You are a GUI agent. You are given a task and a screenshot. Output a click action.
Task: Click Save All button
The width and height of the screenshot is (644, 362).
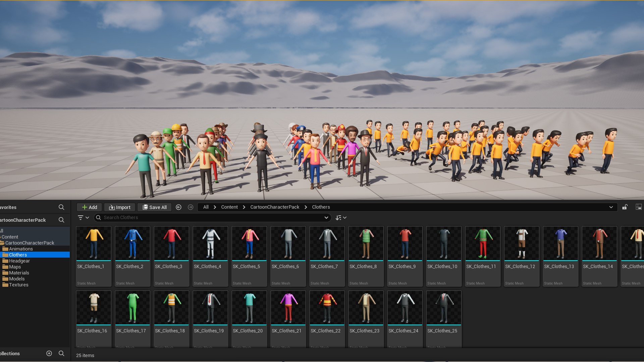point(155,207)
